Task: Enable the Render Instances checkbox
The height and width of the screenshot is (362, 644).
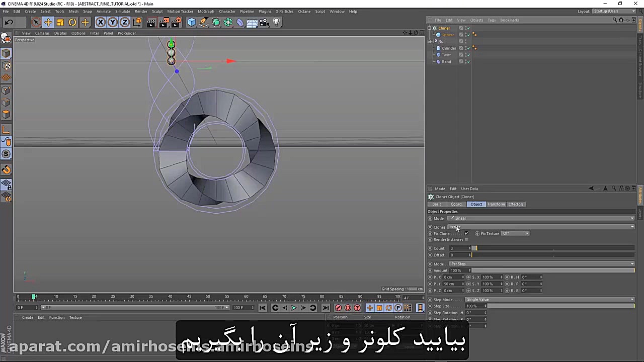Action: (x=466, y=239)
